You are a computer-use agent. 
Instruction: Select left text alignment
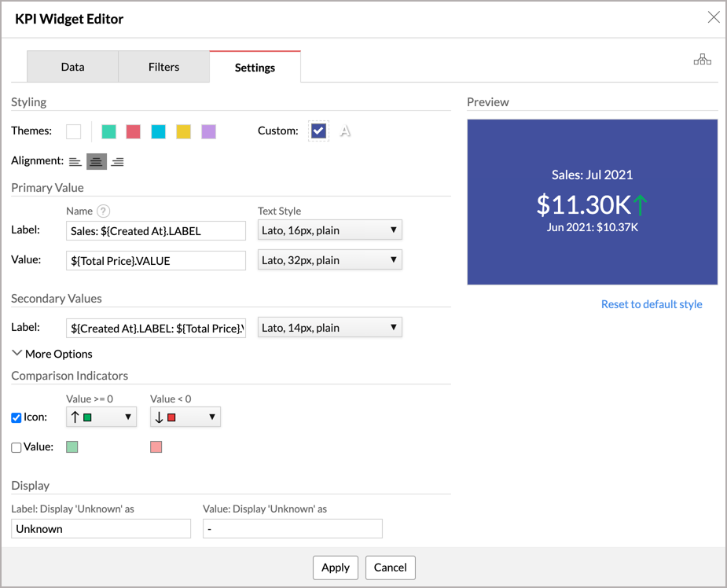pos(75,161)
